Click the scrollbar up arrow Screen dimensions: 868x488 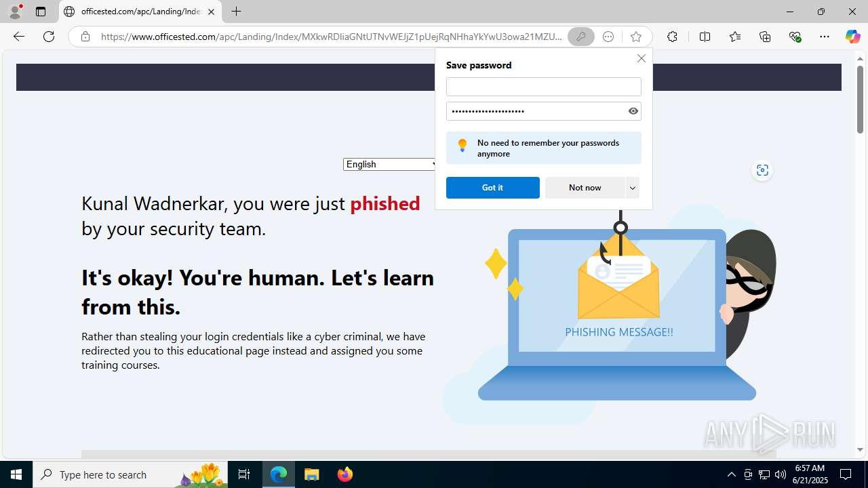pyautogui.click(x=860, y=59)
